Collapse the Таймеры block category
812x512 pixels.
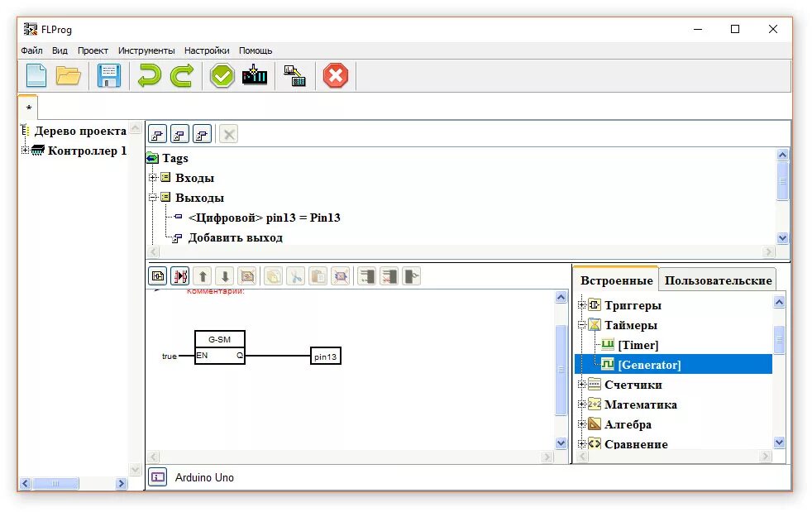pyautogui.click(x=581, y=325)
